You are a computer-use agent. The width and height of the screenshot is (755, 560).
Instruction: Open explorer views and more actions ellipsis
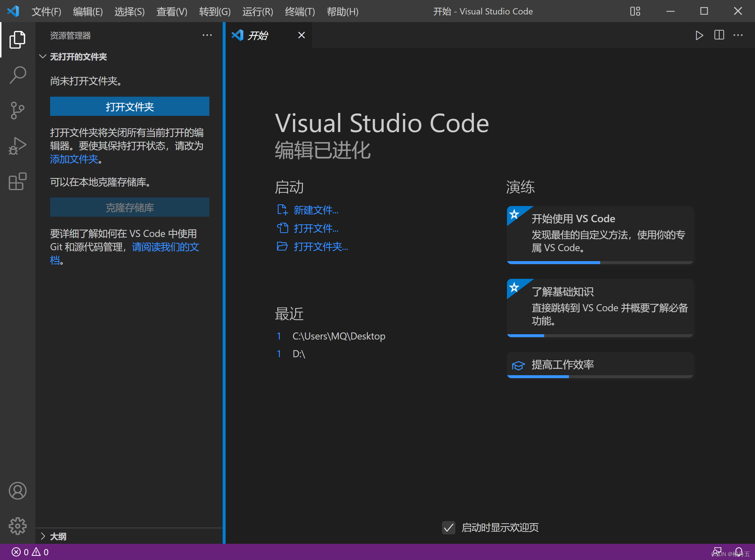pos(207,35)
